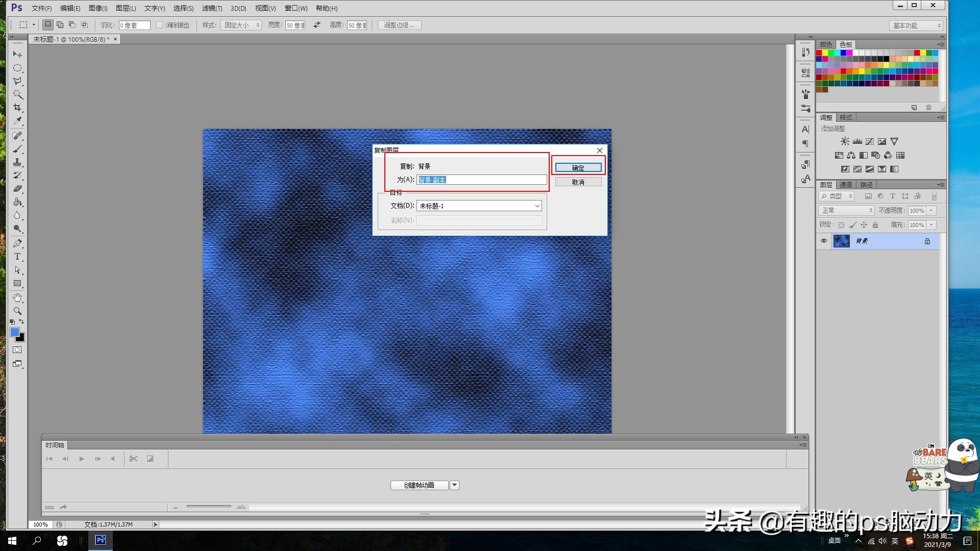Click 确定 to duplicate layer
The width and height of the screenshot is (980, 551).
coord(578,168)
